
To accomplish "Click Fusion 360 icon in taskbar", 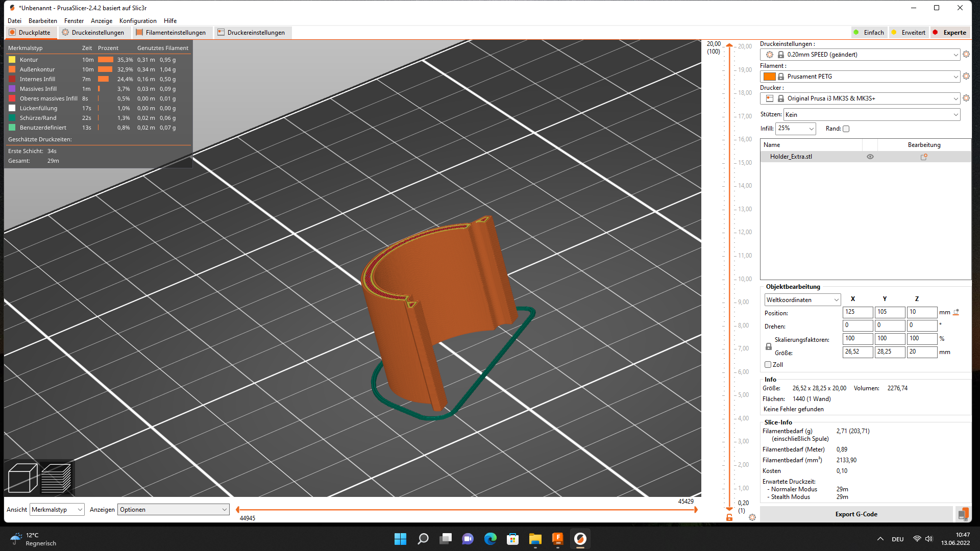I will tap(558, 539).
